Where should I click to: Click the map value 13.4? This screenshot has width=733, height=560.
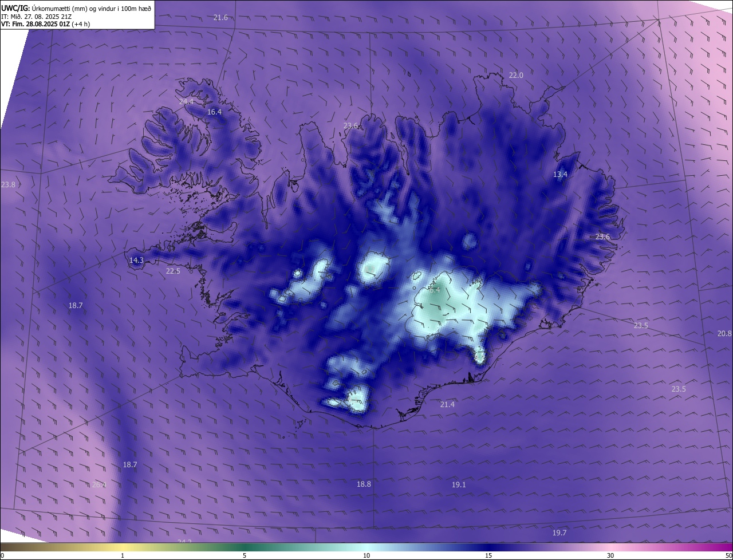pos(560,175)
